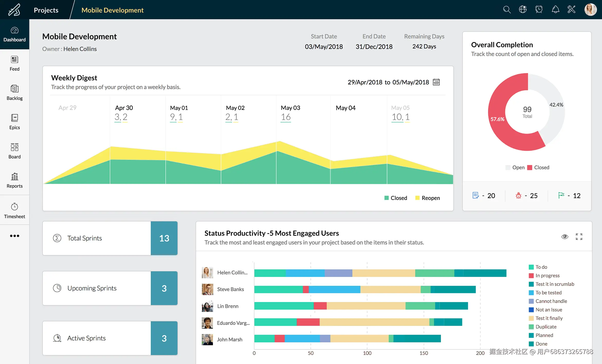Expand Status Productivity chart to fullscreen
This screenshot has width=602, height=364.
coord(579,237)
